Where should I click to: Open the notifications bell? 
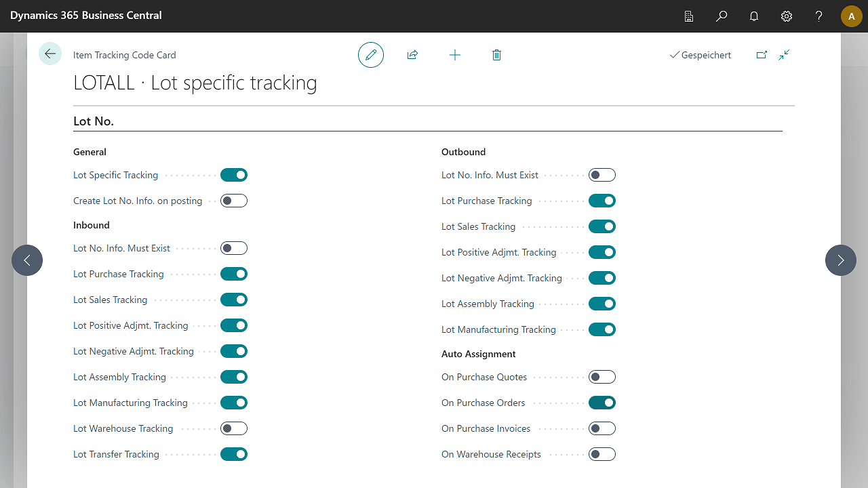coord(754,16)
